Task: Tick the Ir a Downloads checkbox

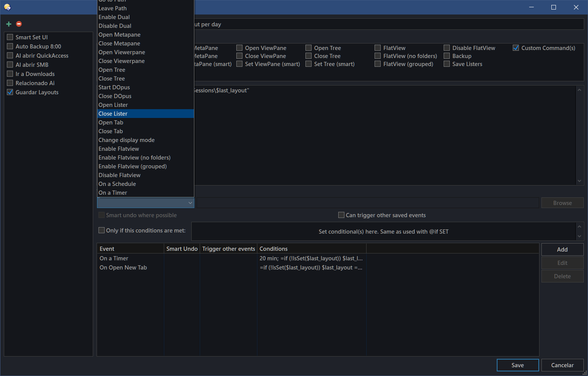Action: click(10, 74)
